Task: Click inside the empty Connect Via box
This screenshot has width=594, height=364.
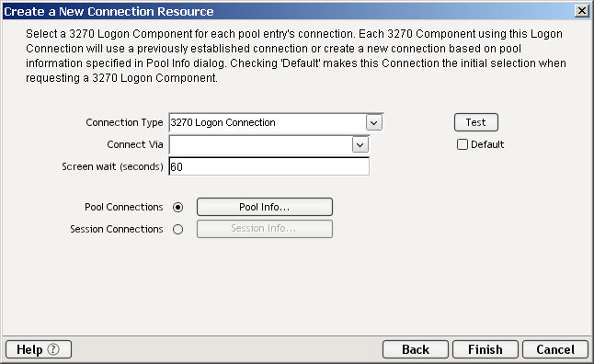Action: click(260, 144)
